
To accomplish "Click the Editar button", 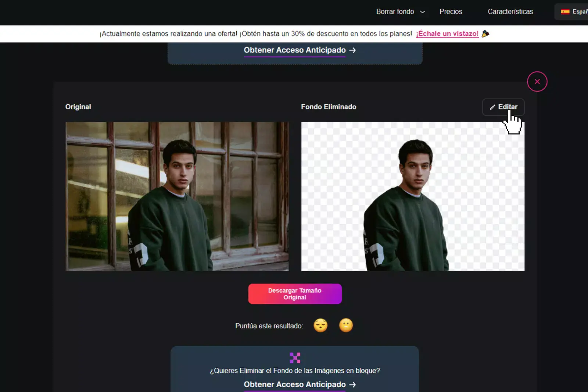I will point(503,107).
